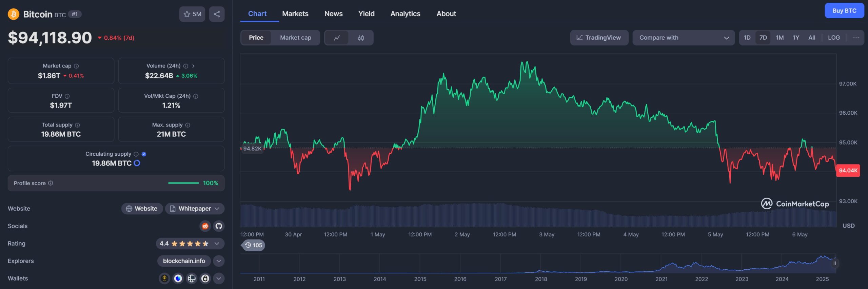Click the volume bars below the price chart

538,215
